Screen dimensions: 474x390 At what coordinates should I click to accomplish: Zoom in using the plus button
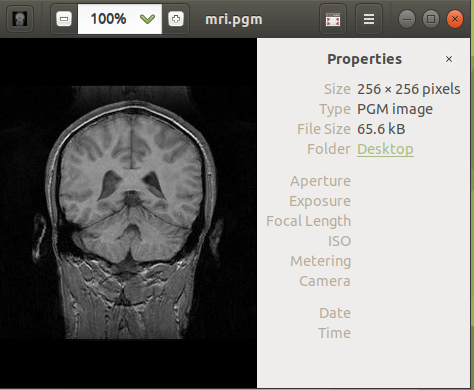pyautogui.click(x=176, y=19)
